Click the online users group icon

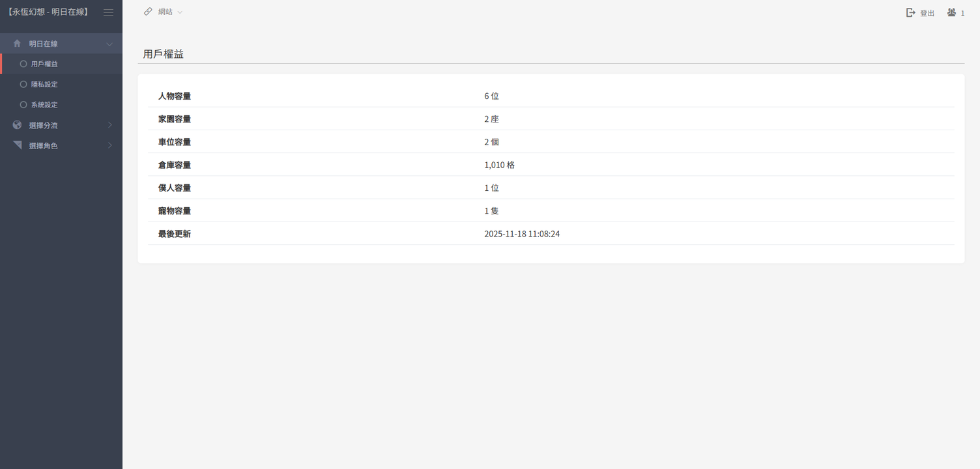click(951, 12)
